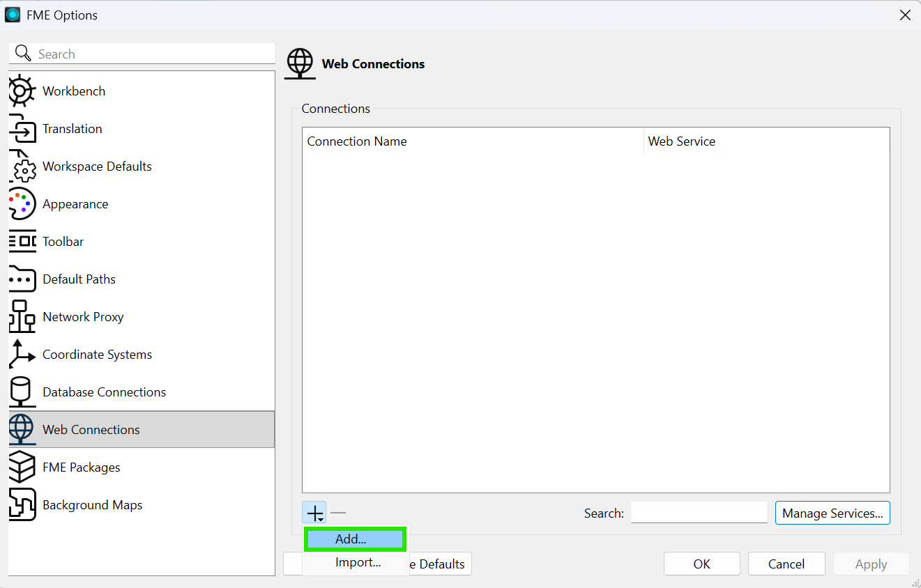Click the Web Connections globe icon in sidebar

[x=22, y=430]
